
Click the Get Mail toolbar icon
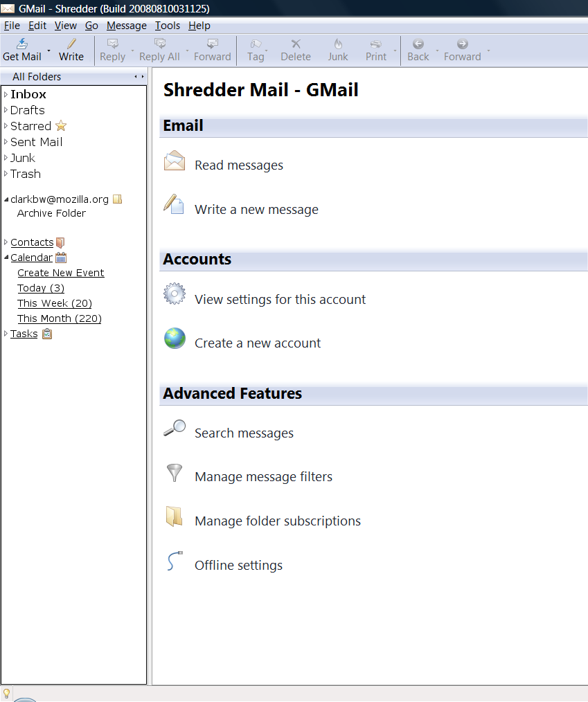tap(22, 44)
